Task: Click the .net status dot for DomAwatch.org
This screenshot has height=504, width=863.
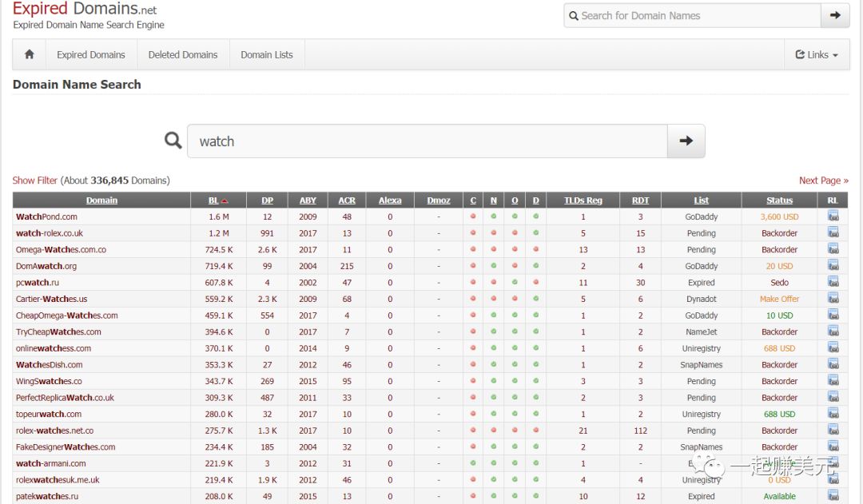Action: (494, 266)
